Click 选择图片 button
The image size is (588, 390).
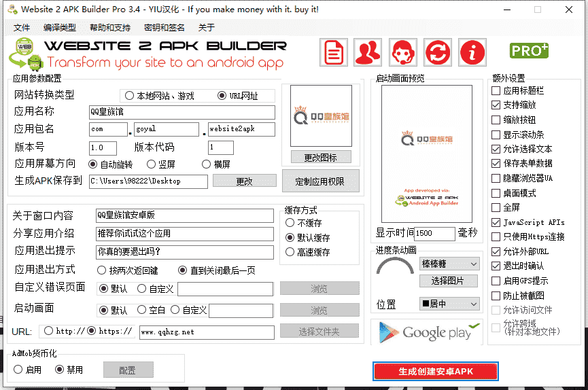pyautogui.click(x=449, y=281)
